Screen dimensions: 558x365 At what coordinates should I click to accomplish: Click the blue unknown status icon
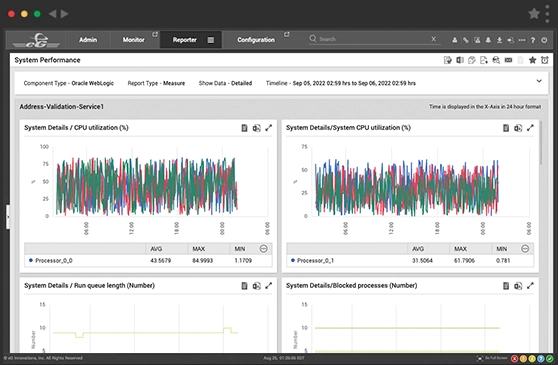(541, 359)
